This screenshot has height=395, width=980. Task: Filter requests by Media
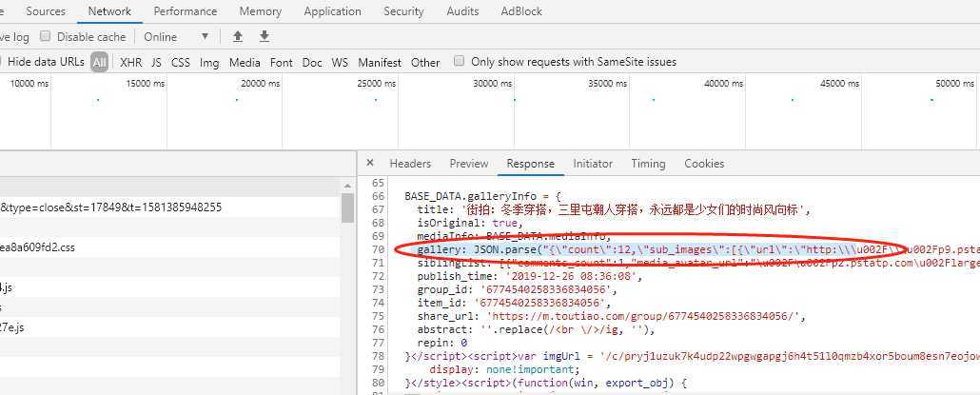click(x=245, y=62)
